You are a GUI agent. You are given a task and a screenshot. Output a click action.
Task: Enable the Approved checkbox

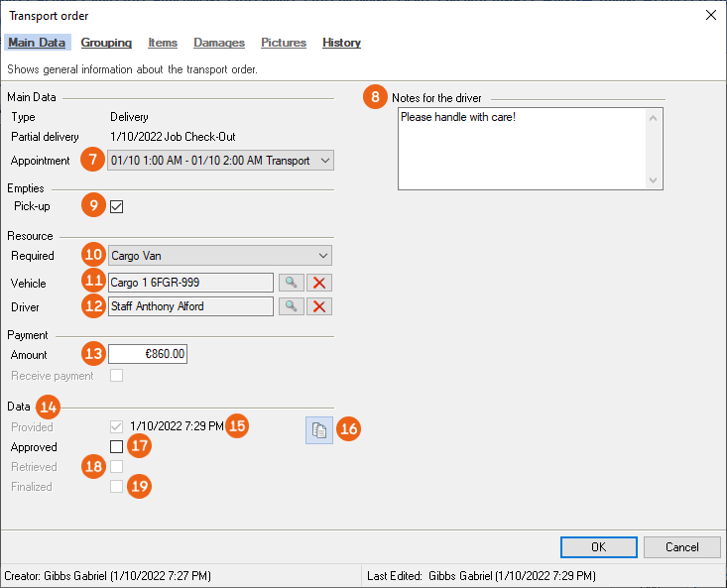pos(117,447)
